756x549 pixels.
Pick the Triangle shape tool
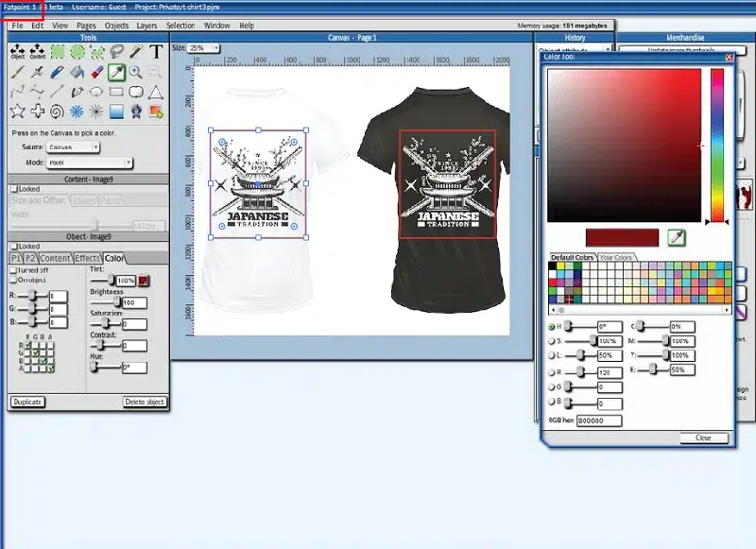[x=156, y=92]
